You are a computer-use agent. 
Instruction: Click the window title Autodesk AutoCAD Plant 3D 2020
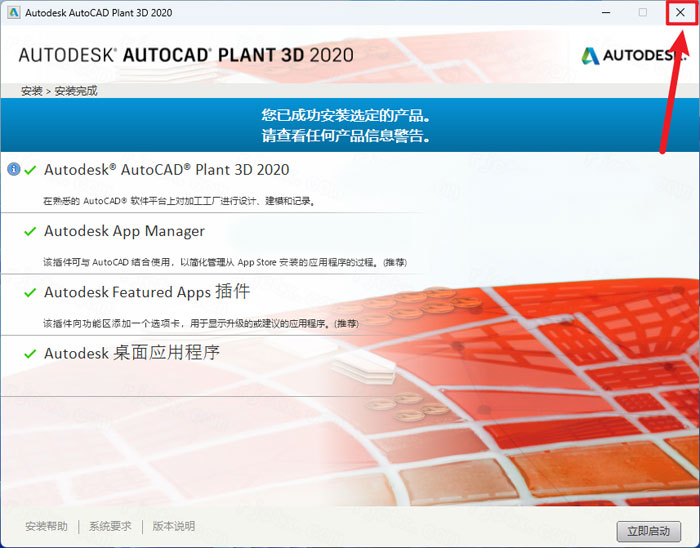pos(99,13)
